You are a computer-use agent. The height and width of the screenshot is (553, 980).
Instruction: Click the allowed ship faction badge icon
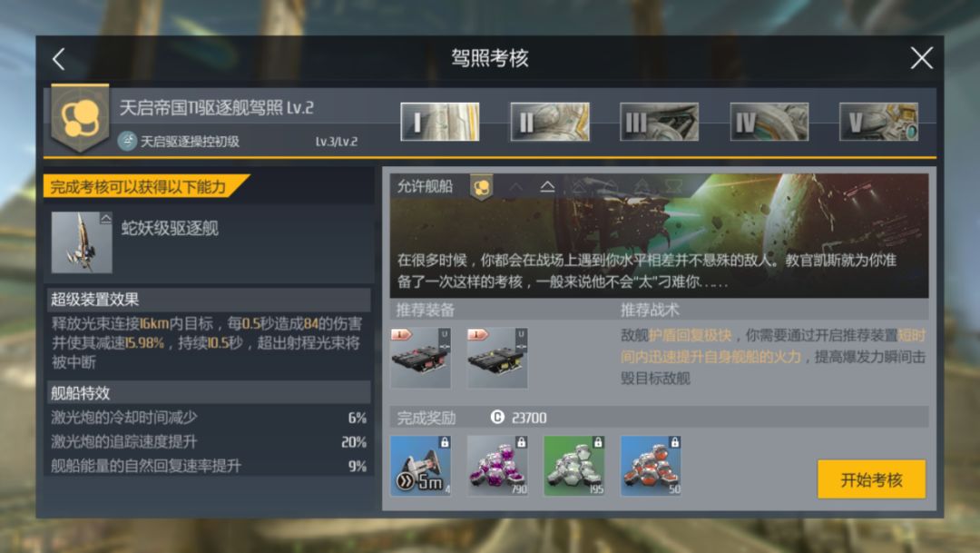[x=481, y=187]
